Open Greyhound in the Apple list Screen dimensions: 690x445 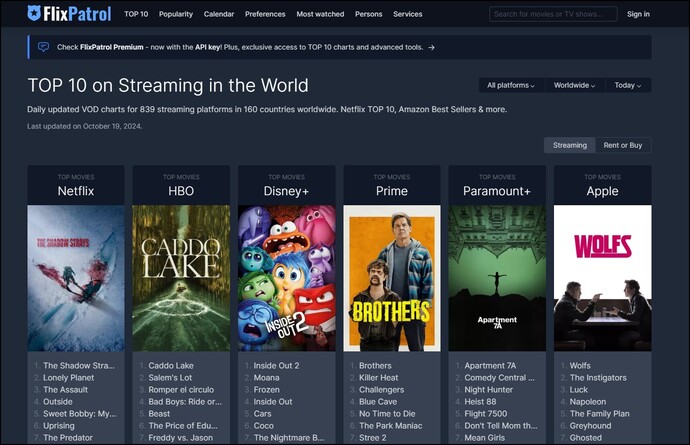tap(590, 426)
